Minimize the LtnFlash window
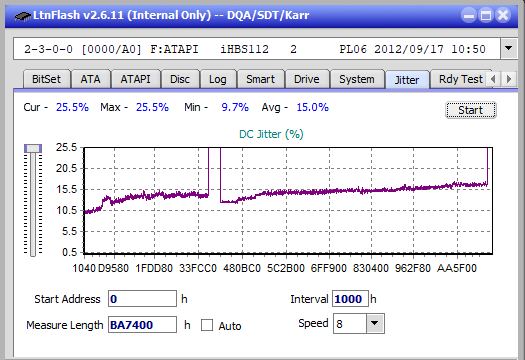Viewport: 525px width, 360px height. (x=469, y=15)
